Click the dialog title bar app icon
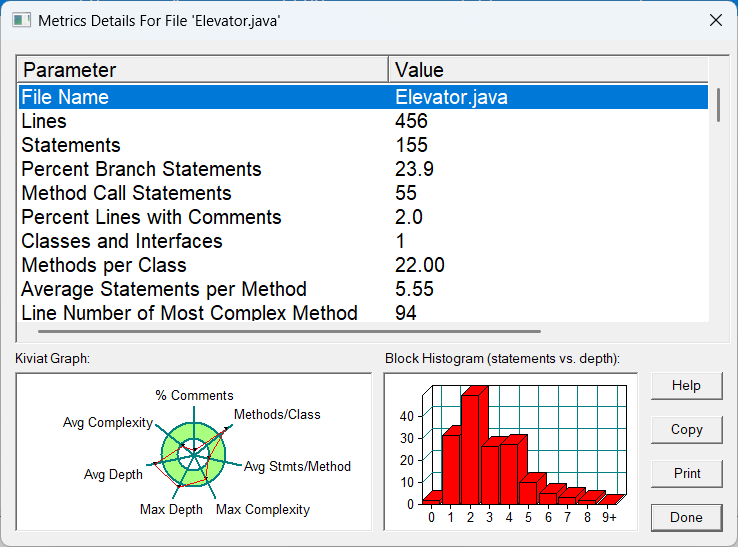 coord(21,21)
